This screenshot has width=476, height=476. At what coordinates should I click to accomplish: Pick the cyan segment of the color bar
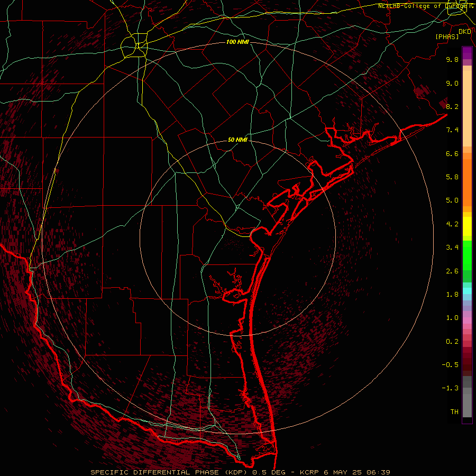pyautogui.click(x=467, y=291)
